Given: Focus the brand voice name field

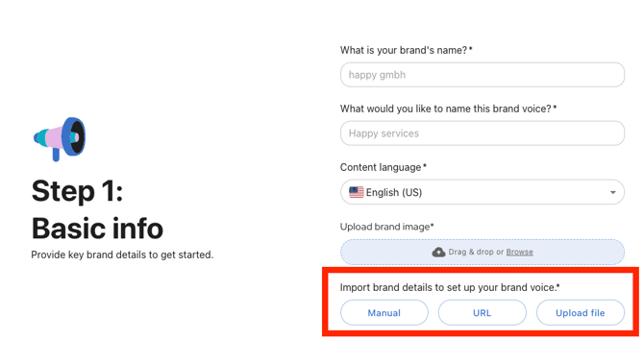Looking at the screenshot, I should click(x=483, y=133).
